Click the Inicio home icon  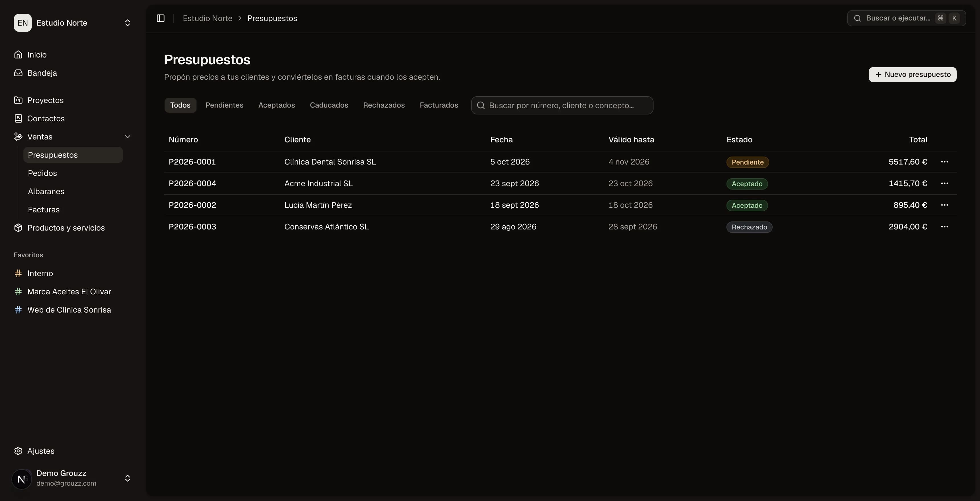coord(18,55)
